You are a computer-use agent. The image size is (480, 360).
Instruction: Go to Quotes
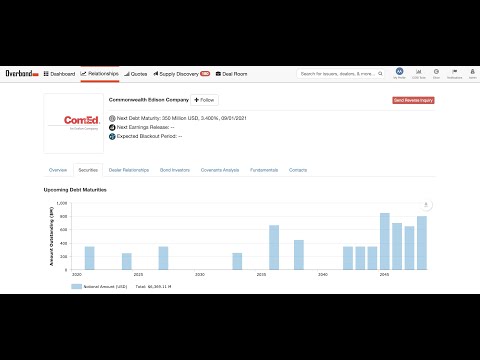tap(136, 74)
